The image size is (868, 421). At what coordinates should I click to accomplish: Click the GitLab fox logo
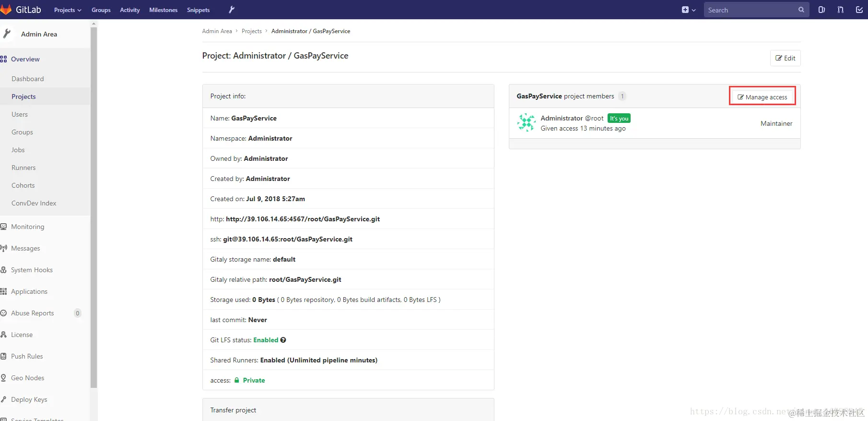point(6,10)
